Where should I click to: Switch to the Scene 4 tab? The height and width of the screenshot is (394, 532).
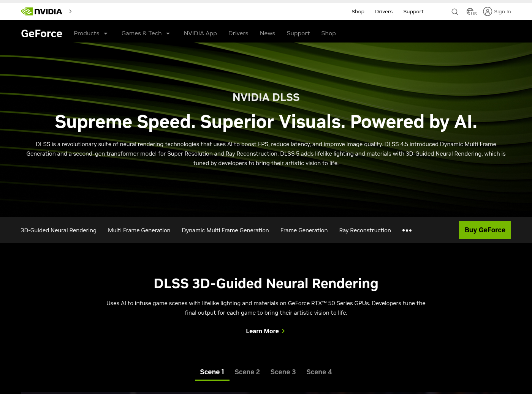tap(319, 372)
